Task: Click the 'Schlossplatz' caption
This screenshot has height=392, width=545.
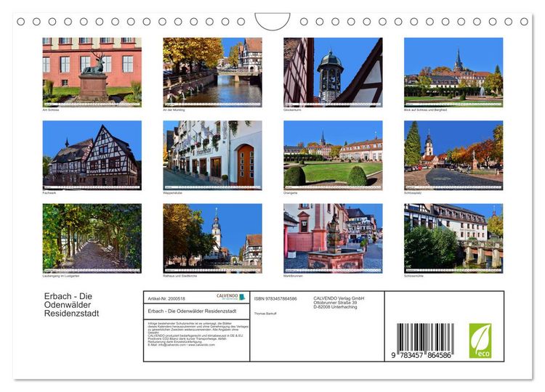Action: pyautogui.click(x=413, y=192)
